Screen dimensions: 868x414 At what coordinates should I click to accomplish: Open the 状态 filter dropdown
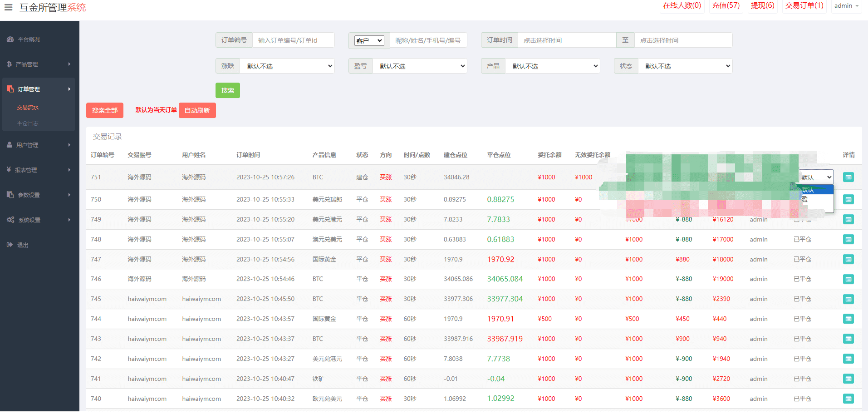685,66
